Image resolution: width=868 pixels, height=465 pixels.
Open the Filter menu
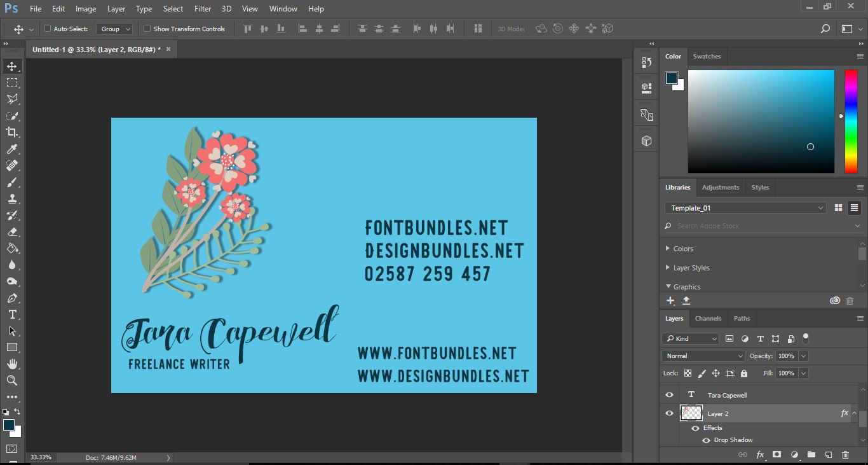203,9
